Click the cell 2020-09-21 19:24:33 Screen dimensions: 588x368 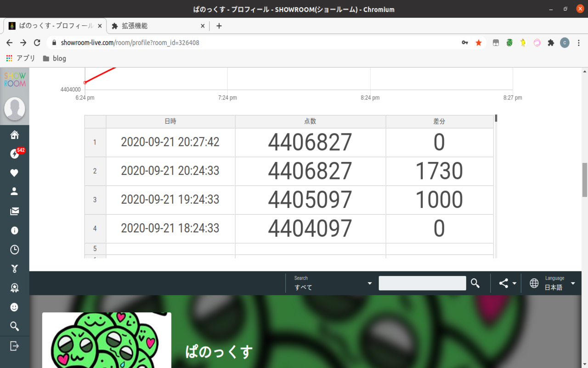click(170, 200)
